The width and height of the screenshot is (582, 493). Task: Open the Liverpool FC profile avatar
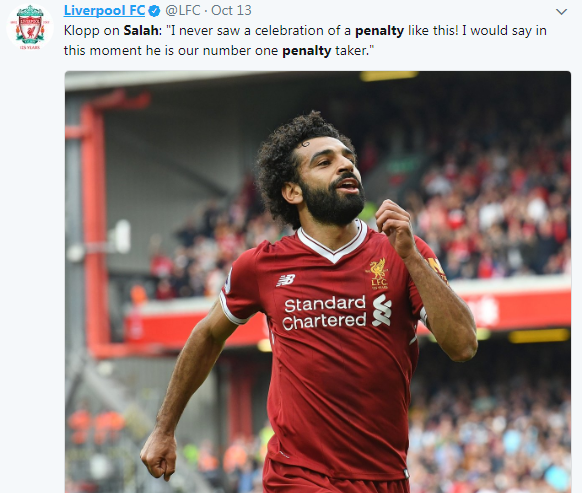(30, 27)
